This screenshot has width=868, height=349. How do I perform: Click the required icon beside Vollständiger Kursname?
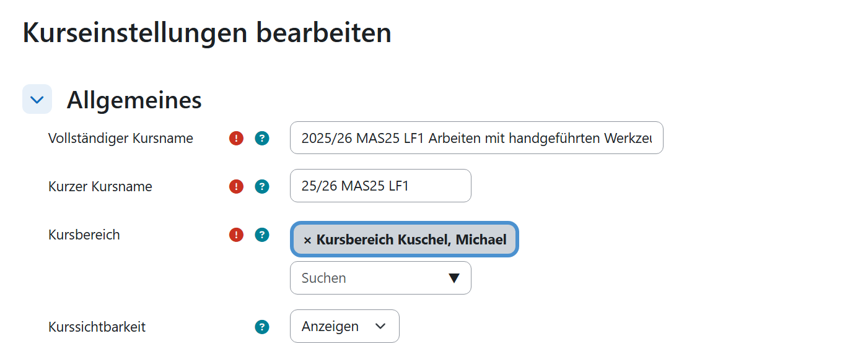pos(236,138)
